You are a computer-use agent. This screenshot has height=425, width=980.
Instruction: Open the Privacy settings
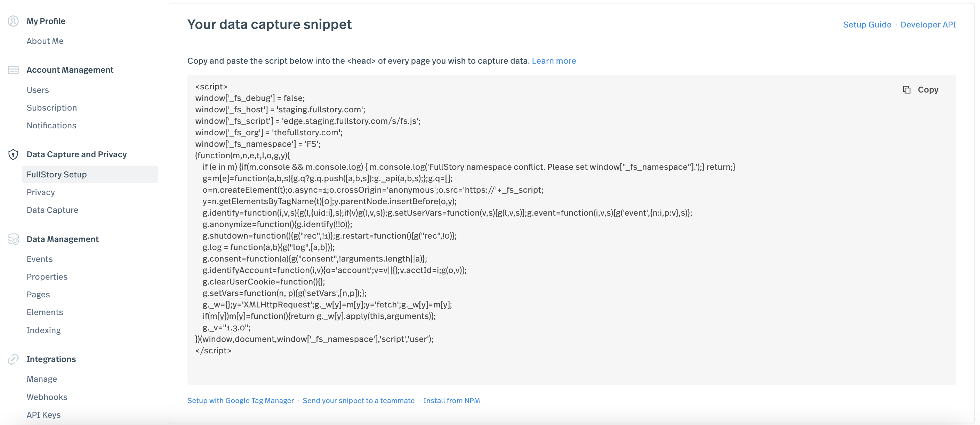click(40, 192)
